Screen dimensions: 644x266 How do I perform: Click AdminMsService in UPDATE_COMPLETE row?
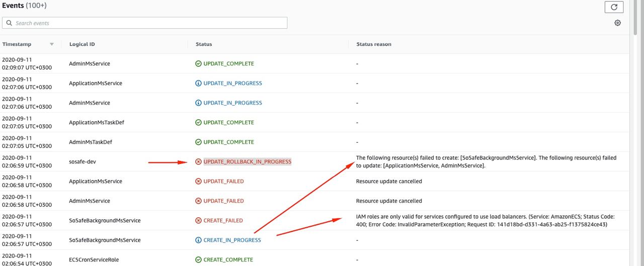coord(90,64)
